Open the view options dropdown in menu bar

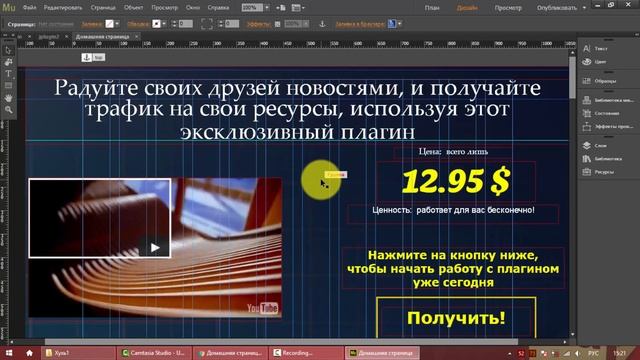[298, 8]
